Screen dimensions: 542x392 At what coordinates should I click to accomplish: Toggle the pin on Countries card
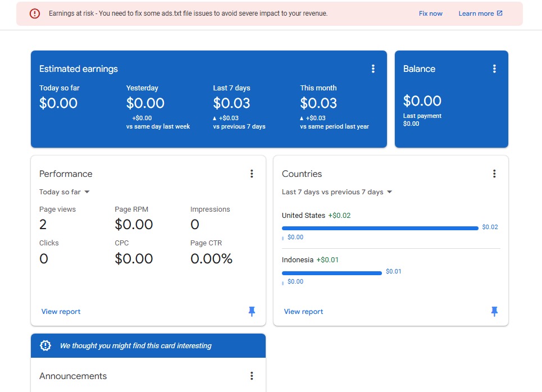click(494, 312)
